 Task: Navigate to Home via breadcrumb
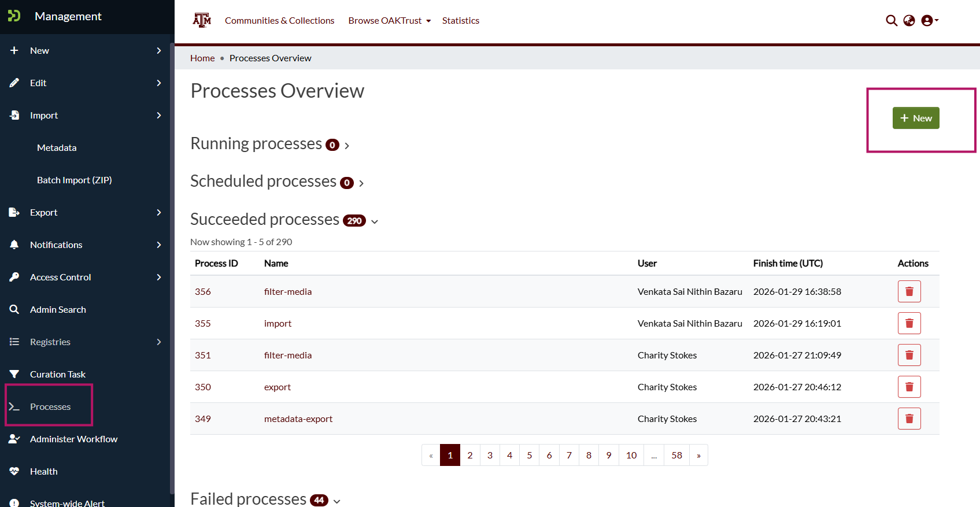202,58
